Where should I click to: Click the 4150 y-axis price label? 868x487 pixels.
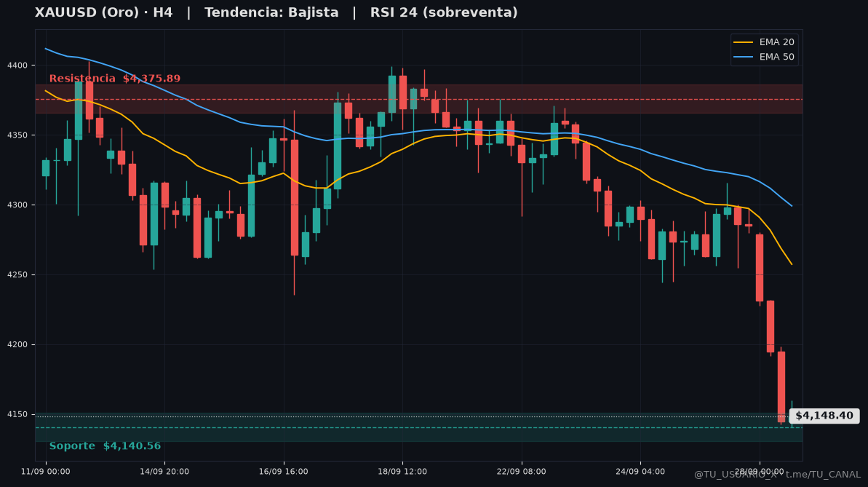pyautogui.click(x=17, y=414)
